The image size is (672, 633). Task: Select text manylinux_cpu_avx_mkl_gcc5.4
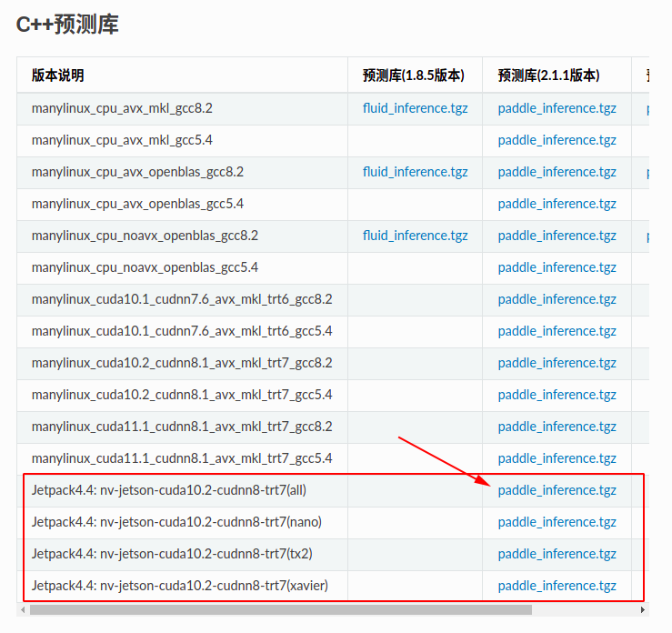coord(122,141)
